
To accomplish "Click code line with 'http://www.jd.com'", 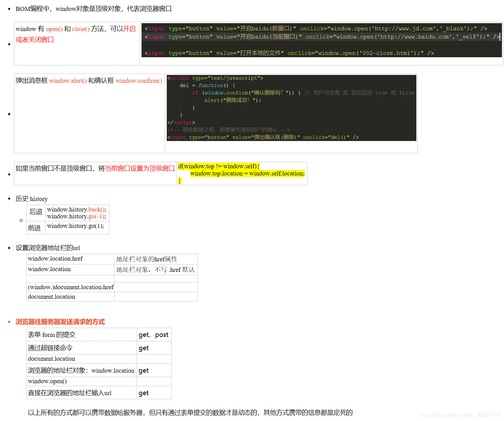I will coord(316,29).
